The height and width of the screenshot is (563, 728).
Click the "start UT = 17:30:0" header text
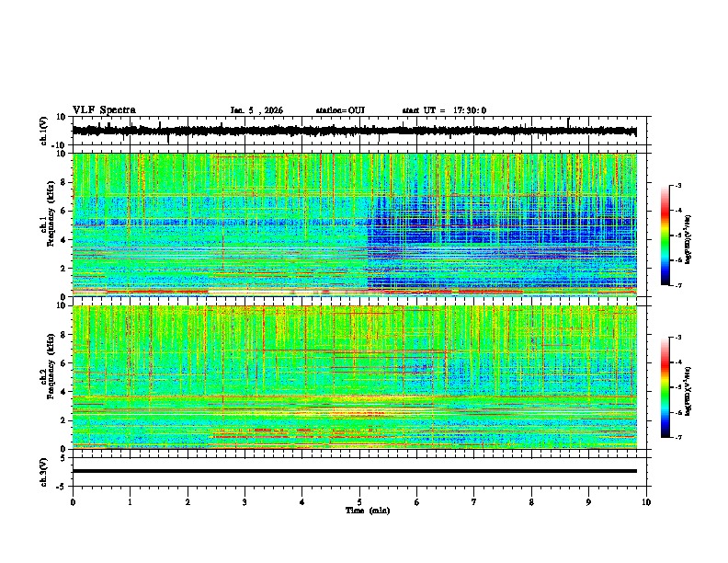[444, 110]
